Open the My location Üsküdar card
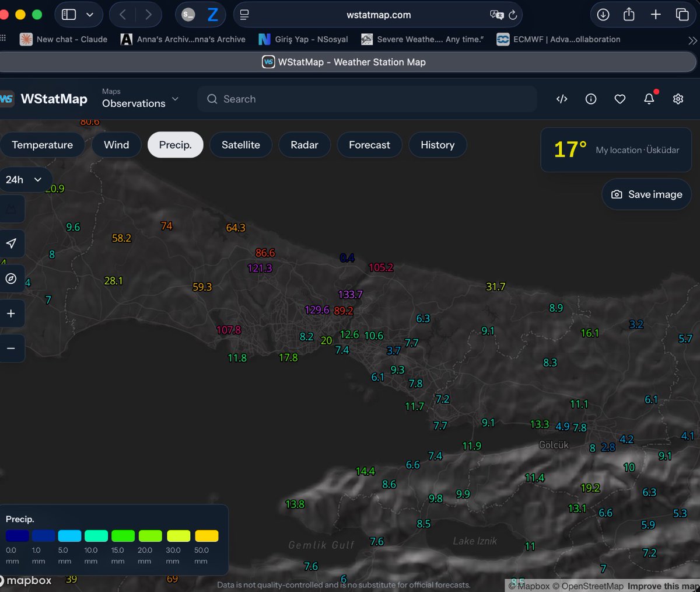Image resolution: width=700 pixels, height=592 pixels. (x=616, y=150)
